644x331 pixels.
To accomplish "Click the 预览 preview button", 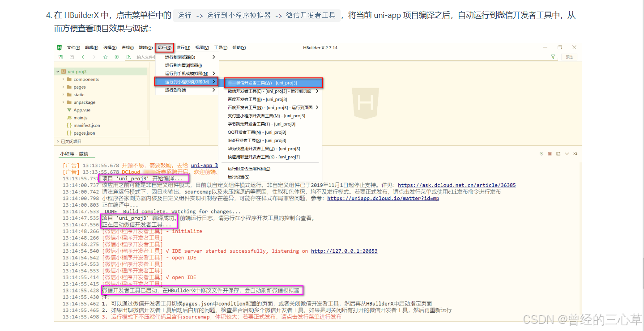I will click(x=569, y=57).
